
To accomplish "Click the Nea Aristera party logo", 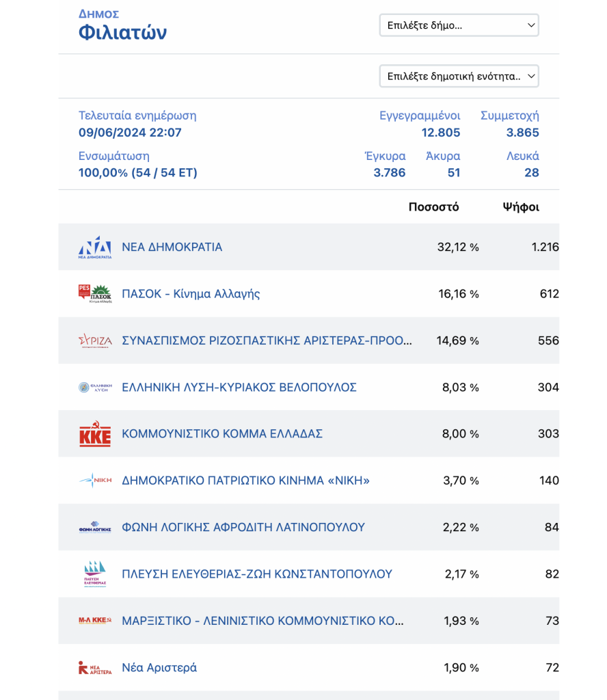I will [95, 667].
